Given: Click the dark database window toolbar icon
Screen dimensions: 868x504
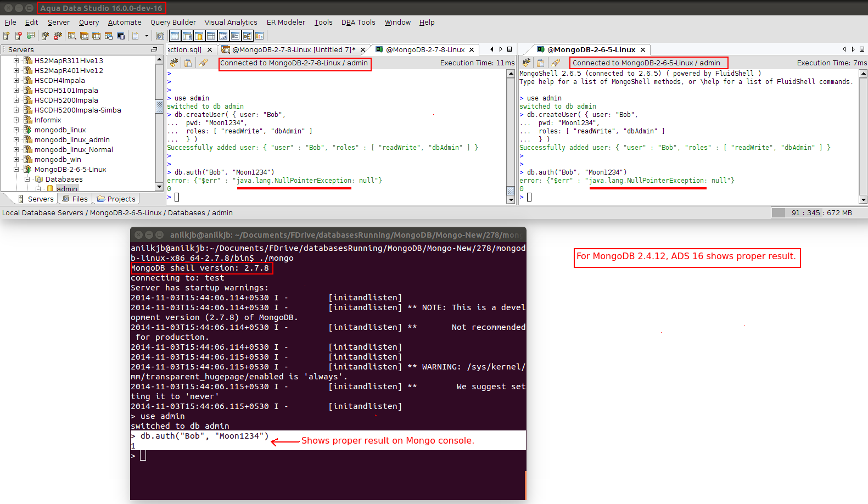Looking at the screenshot, I should tap(120, 36).
